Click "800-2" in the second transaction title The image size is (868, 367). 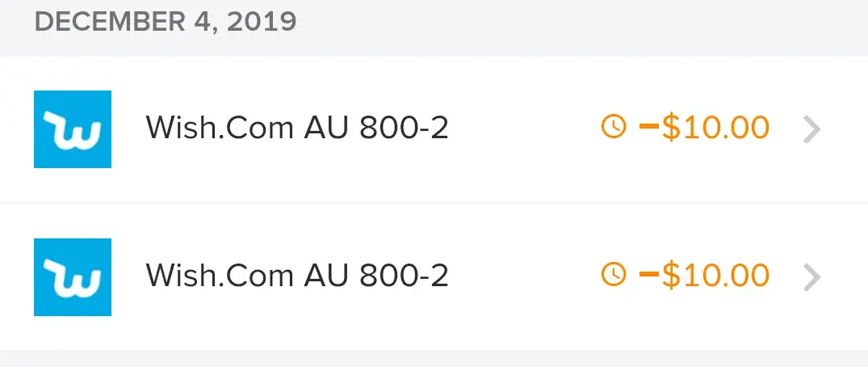405,276
